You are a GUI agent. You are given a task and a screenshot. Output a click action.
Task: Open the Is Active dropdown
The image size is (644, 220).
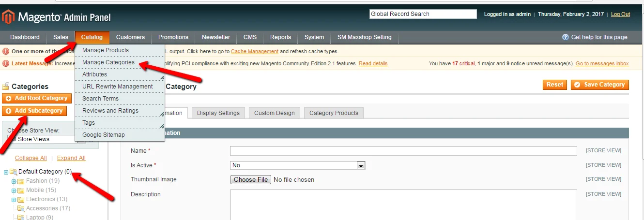tap(297, 165)
